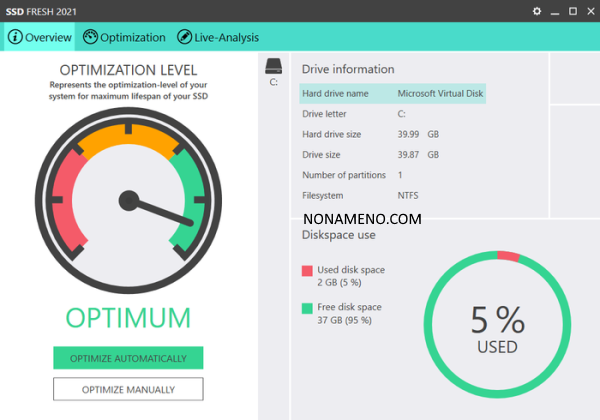The image size is (600, 420).
Task: Click the green Free disk space swatch
Action: pyautogui.click(x=307, y=307)
